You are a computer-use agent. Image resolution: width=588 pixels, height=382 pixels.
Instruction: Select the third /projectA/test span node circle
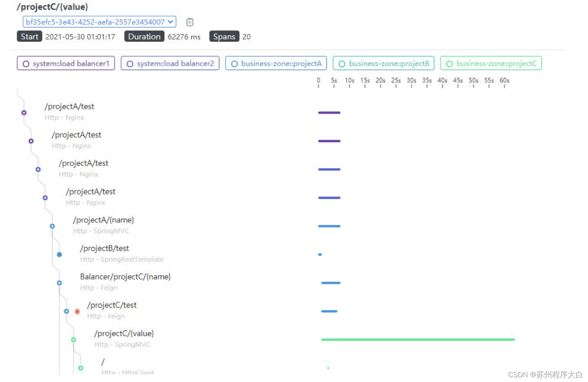coord(38,169)
